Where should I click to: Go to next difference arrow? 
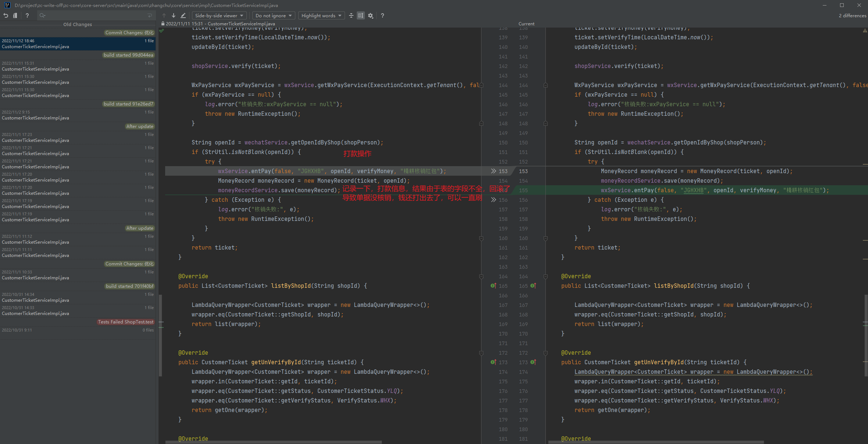[174, 15]
